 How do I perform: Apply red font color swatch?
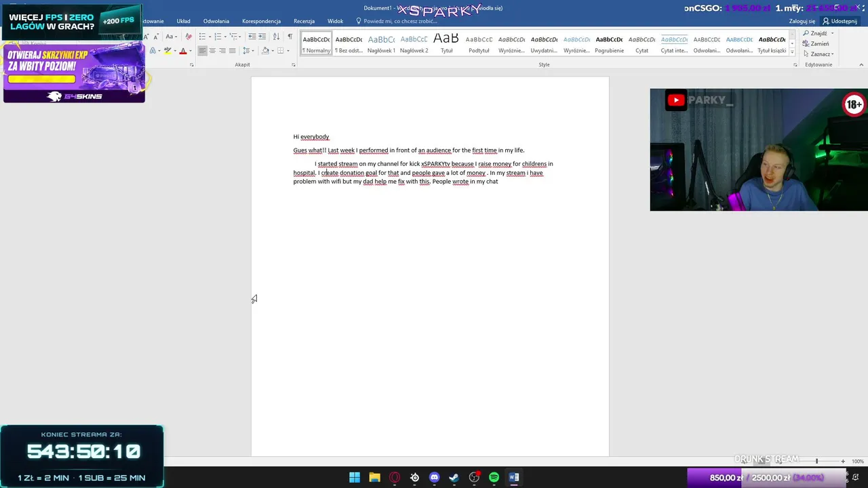pos(183,51)
